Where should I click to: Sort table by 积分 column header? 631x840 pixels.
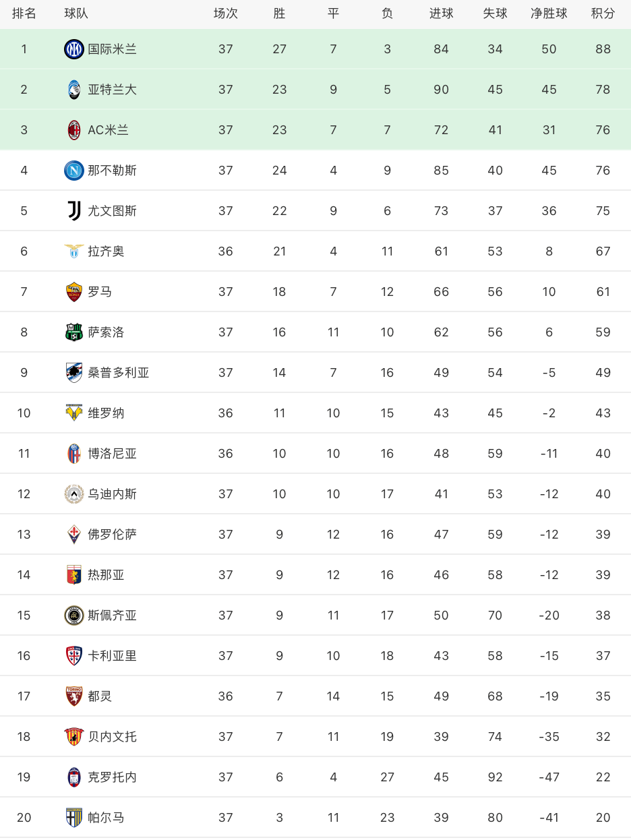click(x=603, y=13)
